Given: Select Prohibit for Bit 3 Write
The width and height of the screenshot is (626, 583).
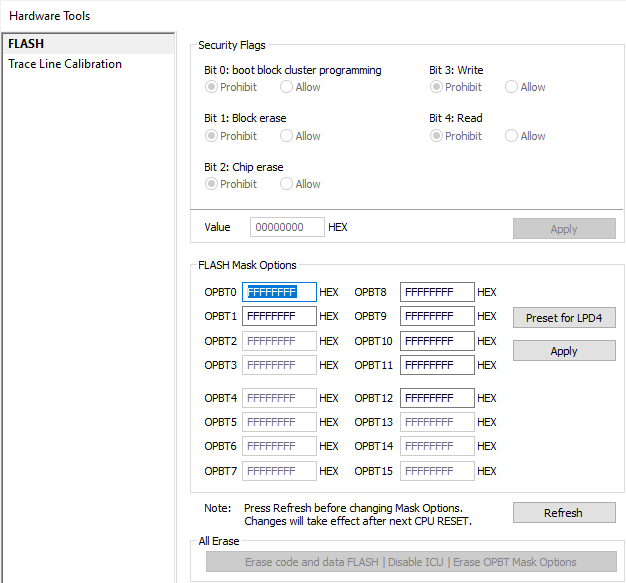Looking at the screenshot, I should 436,87.
